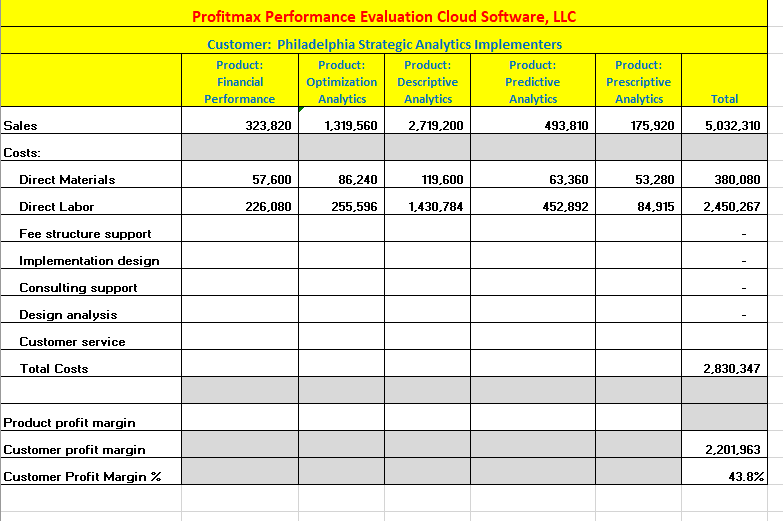Select empty Total Costs cell under Financial Performance
This screenshot has height=521, width=783.
tap(240, 363)
